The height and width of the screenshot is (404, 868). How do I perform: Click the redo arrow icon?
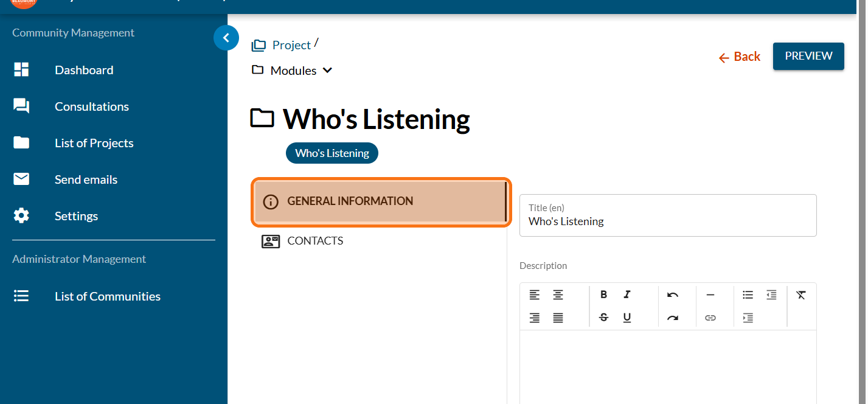click(672, 318)
